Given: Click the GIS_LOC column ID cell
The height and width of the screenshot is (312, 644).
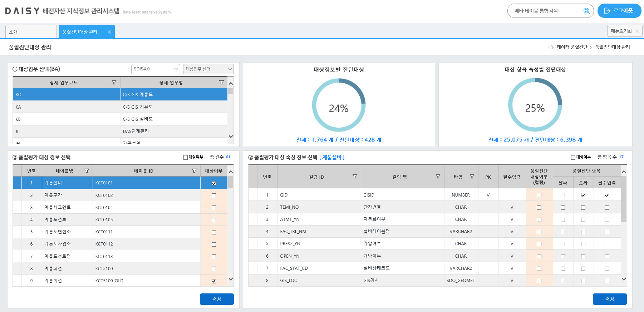Looking at the screenshot, I should coord(319,281).
